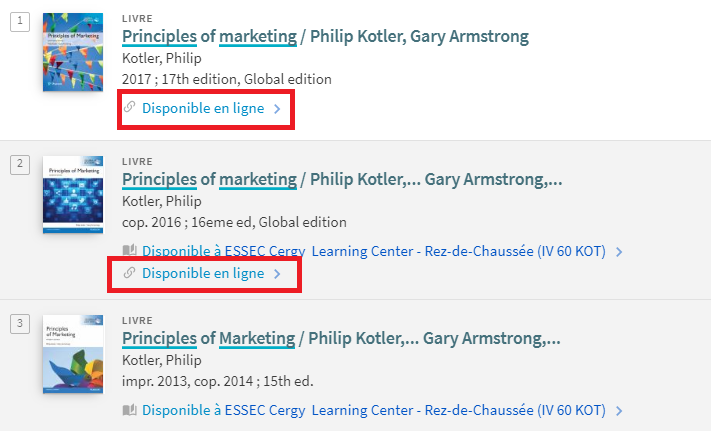Open Disponible en ligne for the 2017 edition
The width and height of the screenshot is (711, 431).
(x=203, y=108)
